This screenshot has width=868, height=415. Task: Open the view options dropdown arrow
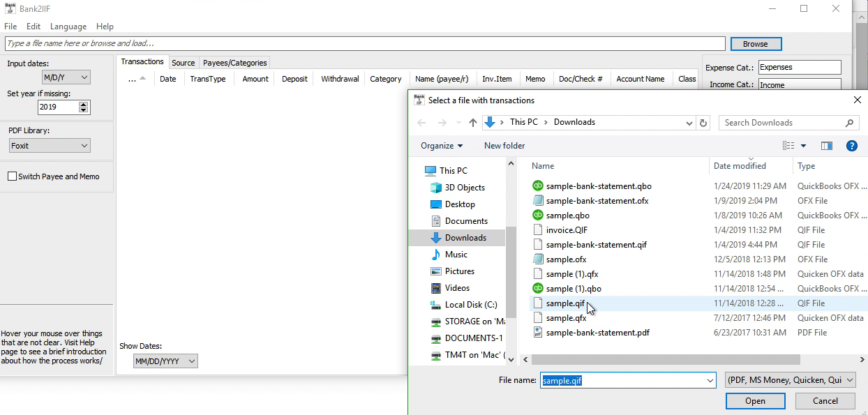coord(803,146)
